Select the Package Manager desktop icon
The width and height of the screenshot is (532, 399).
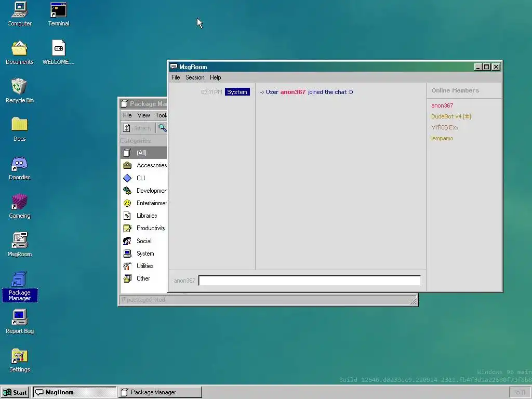click(x=19, y=286)
